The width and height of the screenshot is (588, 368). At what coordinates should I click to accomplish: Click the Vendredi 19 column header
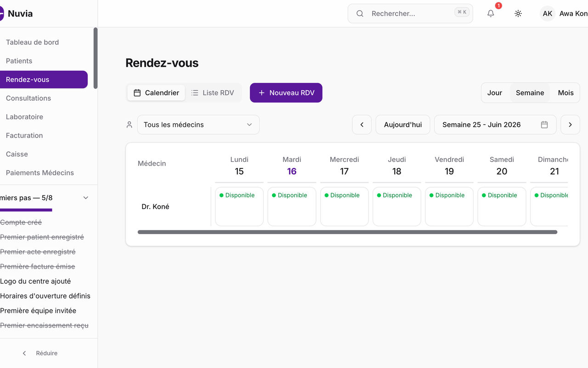(x=449, y=166)
